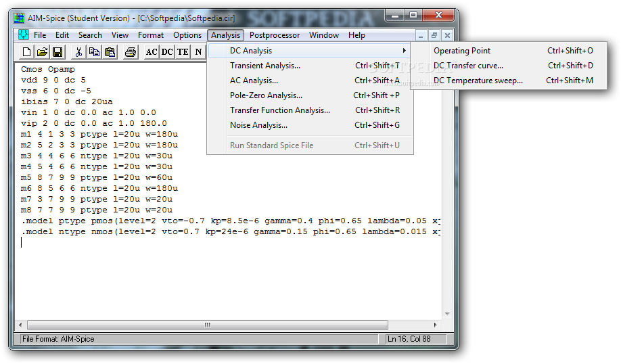621x364 pixels.
Task: Open the Options menu
Action: pos(187,35)
